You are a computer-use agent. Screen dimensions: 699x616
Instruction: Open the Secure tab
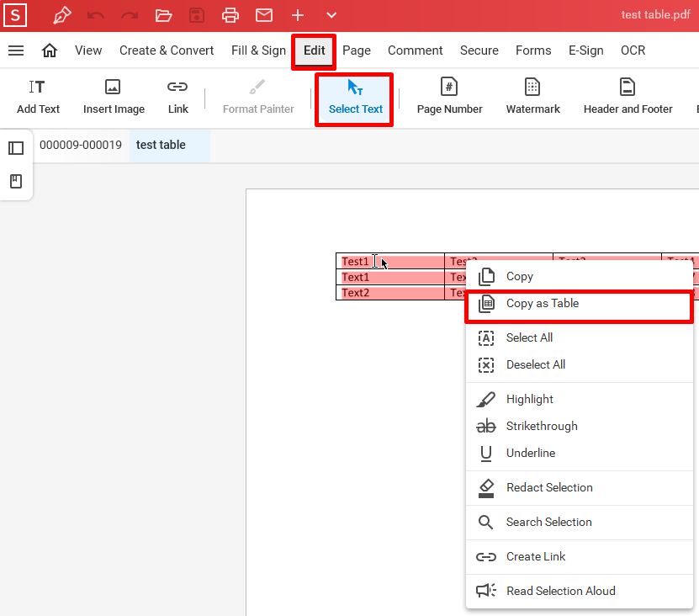tap(479, 50)
